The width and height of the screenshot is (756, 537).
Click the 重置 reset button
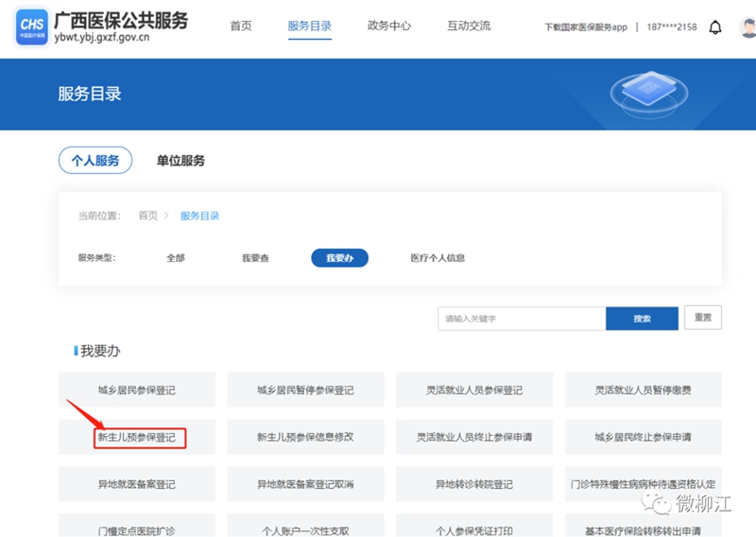click(703, 318)
